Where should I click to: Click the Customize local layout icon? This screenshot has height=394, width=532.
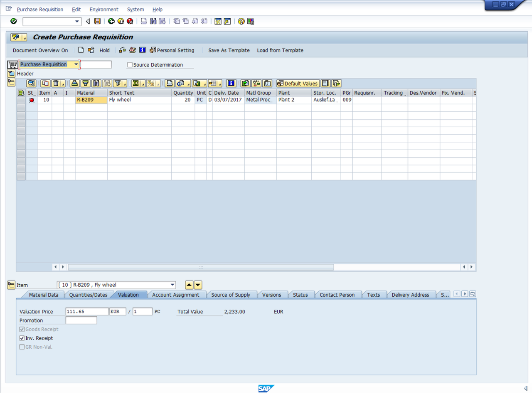[250, 21]
